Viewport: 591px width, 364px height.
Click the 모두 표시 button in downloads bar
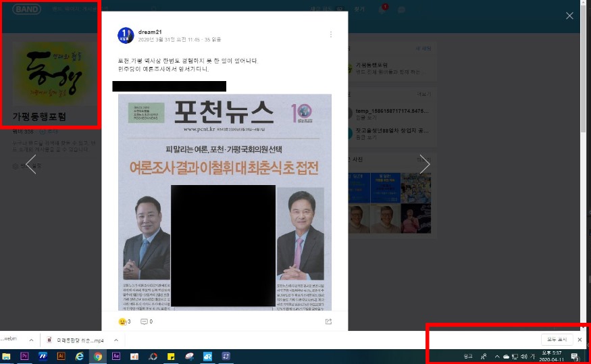[x=557, y=340]
